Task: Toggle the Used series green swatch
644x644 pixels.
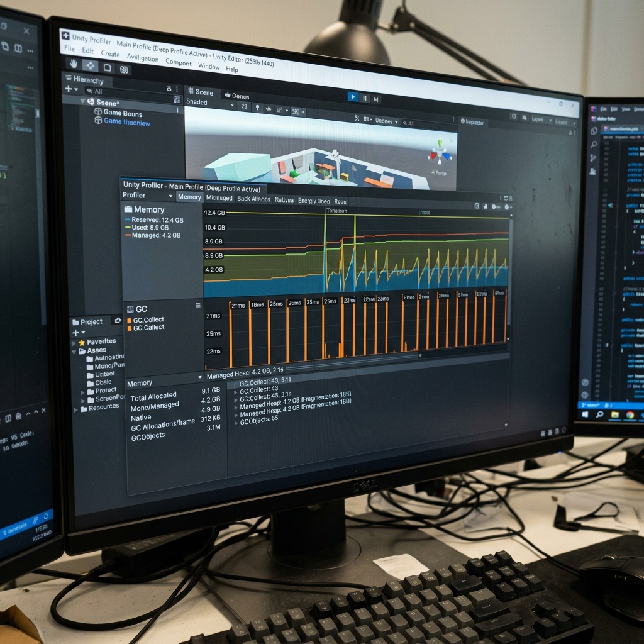Action: click(x=128, y=227)
